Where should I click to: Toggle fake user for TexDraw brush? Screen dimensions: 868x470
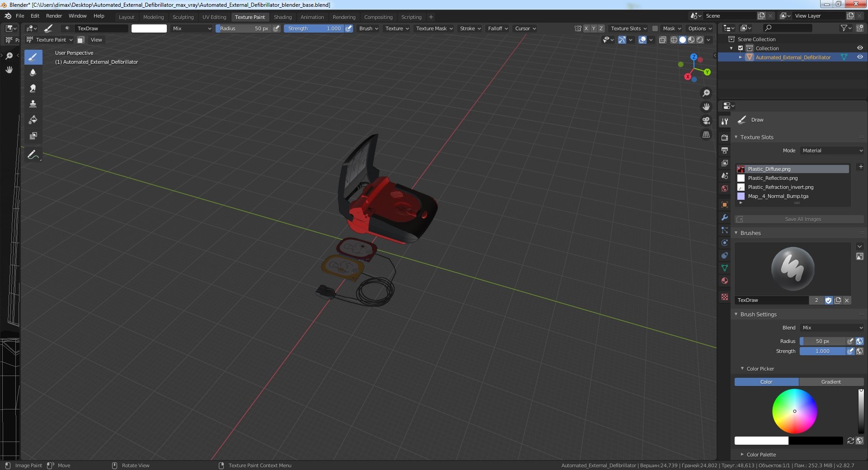point(828,300)
